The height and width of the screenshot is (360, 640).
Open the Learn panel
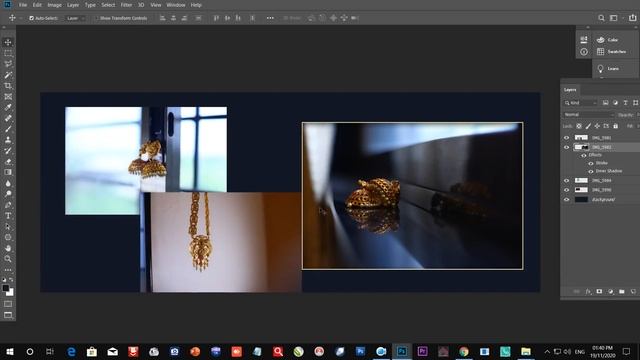(x=608, y=69)
